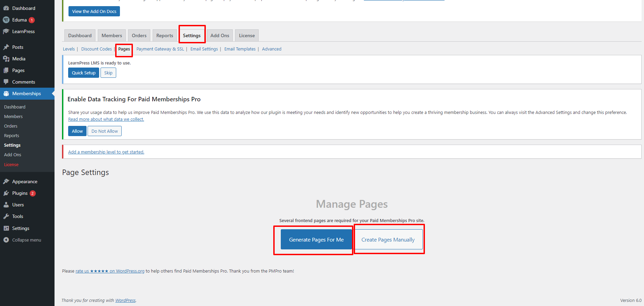The image size is (644, 306).
Task: Open the red License submenu item
Action: point(11,164)
